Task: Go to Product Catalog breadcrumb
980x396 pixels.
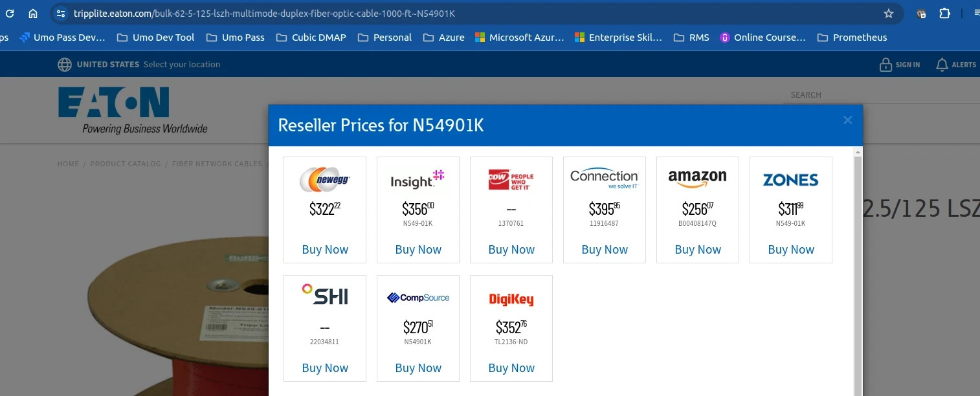Action: click(x=126, y=164)
